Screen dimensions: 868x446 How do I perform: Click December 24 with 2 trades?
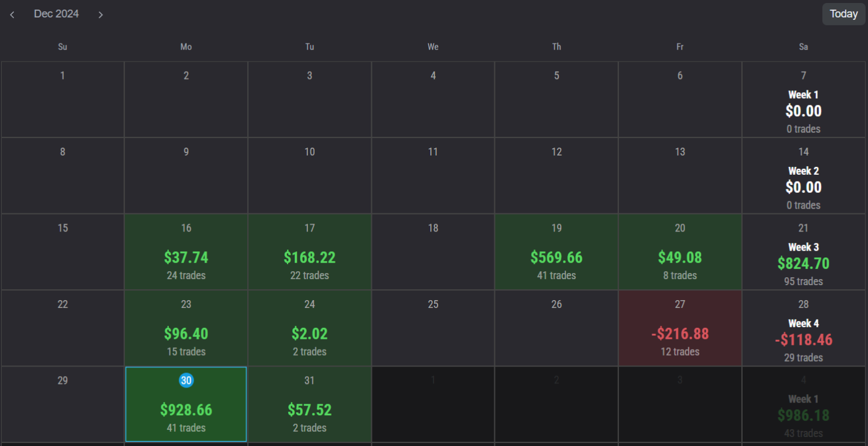click(309, 328)
